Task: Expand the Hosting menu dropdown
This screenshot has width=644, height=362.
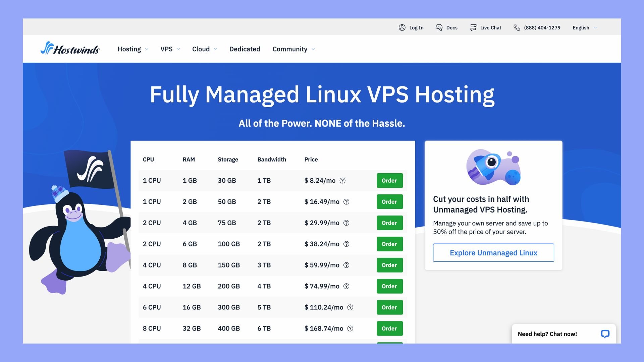Action: coord(133,49)
